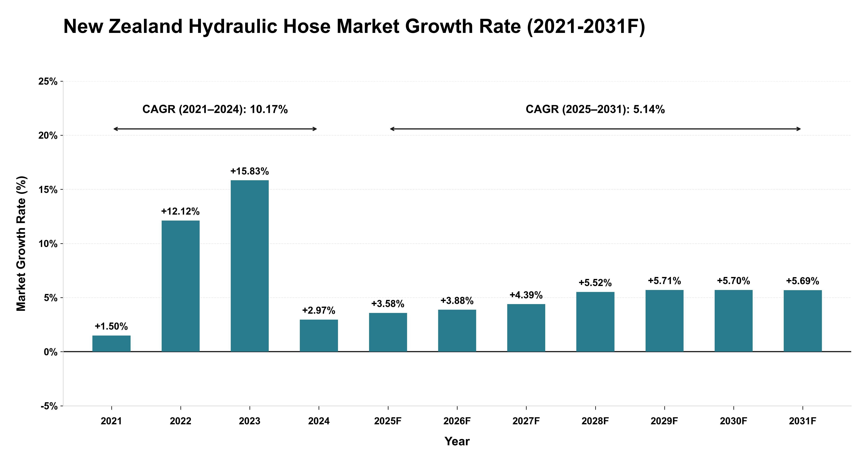Click the +3.58% data label
The image size is (868, 461).
(388, 304)
